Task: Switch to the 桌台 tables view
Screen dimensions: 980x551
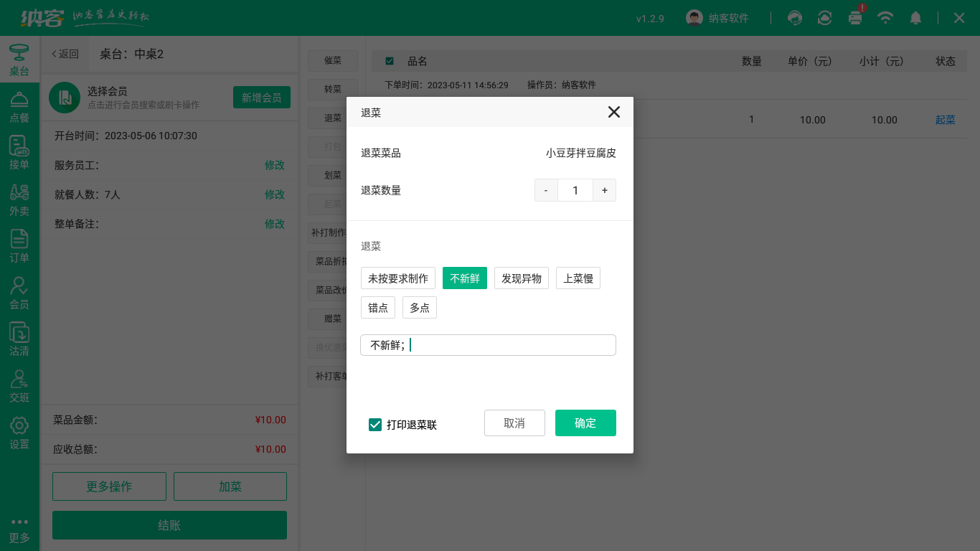Action: [19, 61]
